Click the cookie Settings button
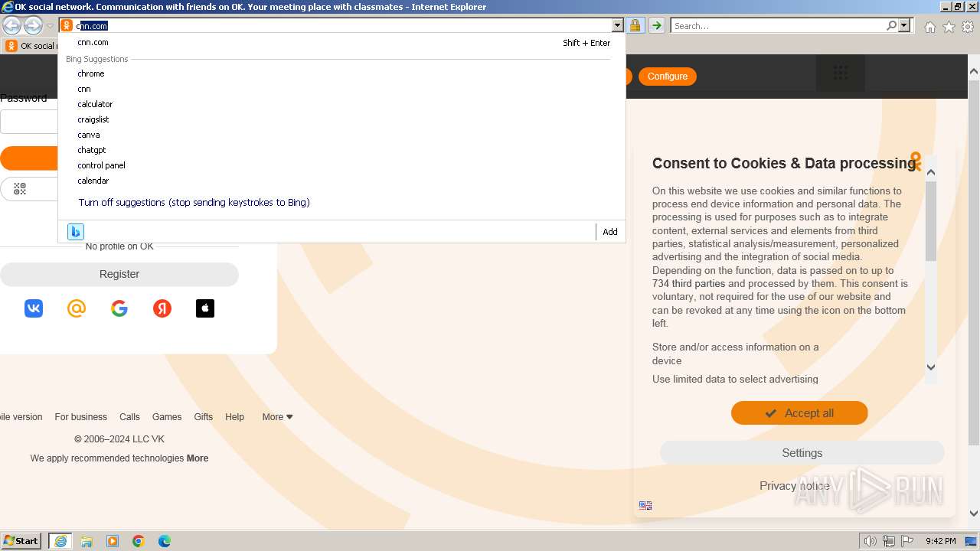This screenshot has width=980, height=551. point(802,453)
